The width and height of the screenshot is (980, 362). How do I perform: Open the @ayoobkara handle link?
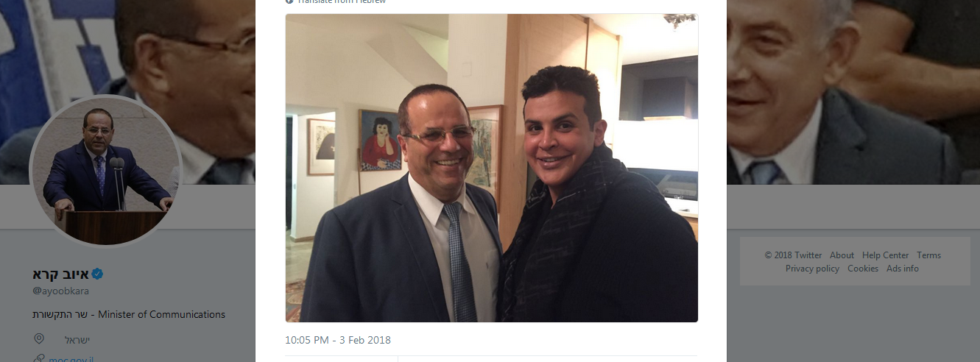tap(60, 291)
